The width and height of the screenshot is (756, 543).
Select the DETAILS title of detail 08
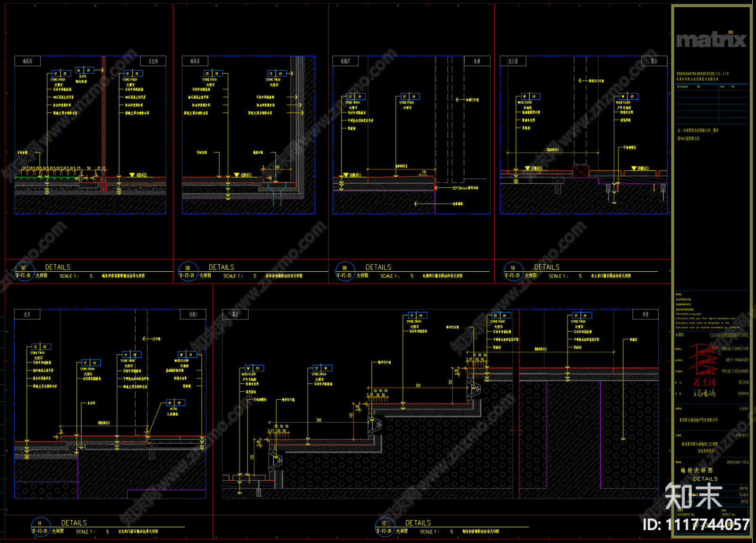222,267
